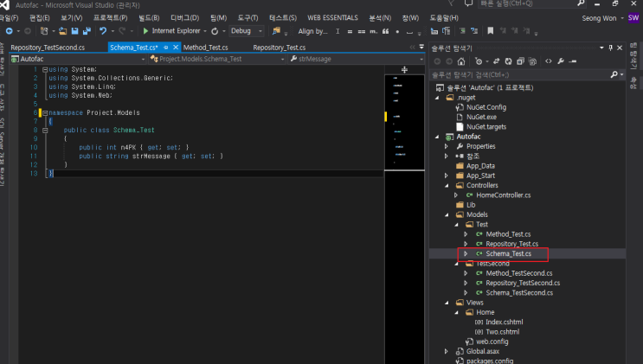Undo the last edit with the Undo icon
The width and height of the screenshot is (643, 364).
[103, 31]
